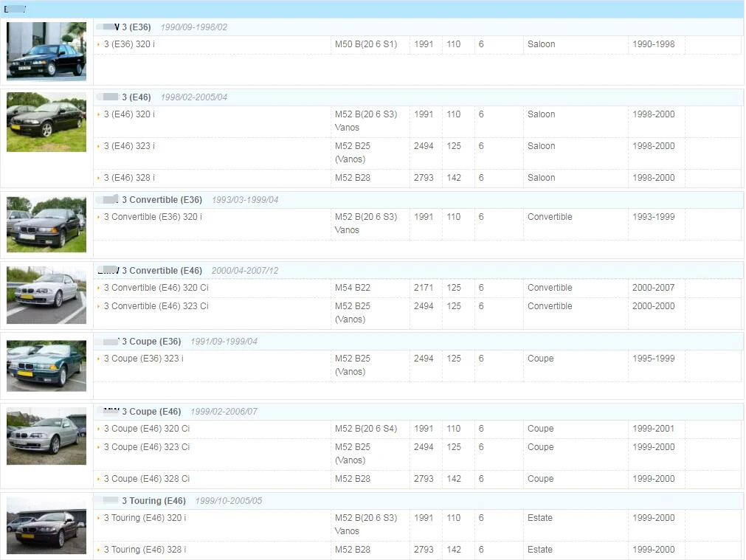Viewport: 746px width, 560px height.
Task: Select 3 Coupe (E36) 323 i
Action: (x=144, y=359)
